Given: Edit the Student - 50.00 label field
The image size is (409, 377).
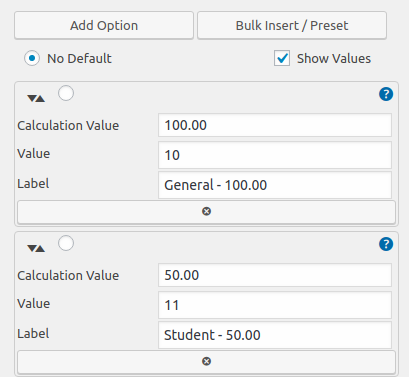Looking at the screenshot, I should (275, 335).
